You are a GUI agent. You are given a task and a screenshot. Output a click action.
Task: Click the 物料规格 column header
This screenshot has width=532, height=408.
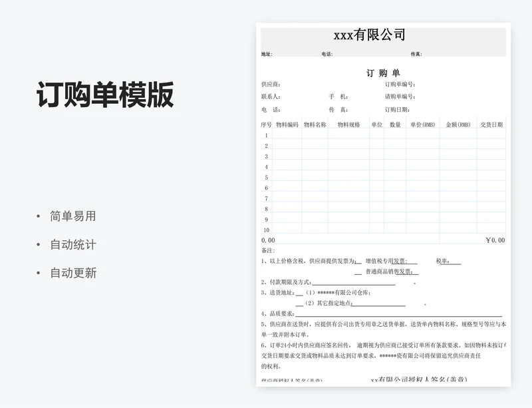348,124
